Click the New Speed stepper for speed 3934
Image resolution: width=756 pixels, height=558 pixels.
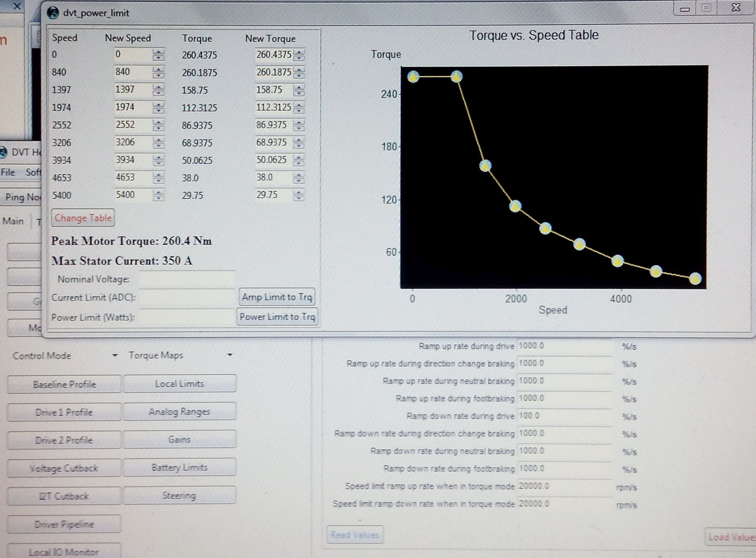pyautogui.click(x=158, y=160)
